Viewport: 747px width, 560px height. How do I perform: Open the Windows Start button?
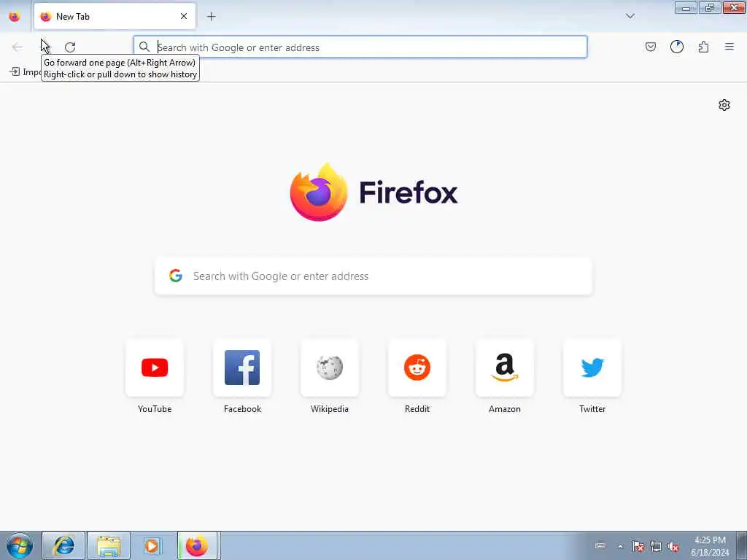point(20,545)
